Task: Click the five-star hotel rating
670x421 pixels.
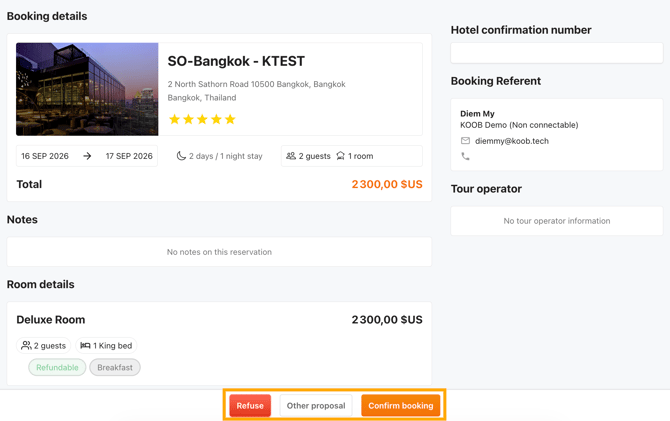Action: tap(202, 119)
